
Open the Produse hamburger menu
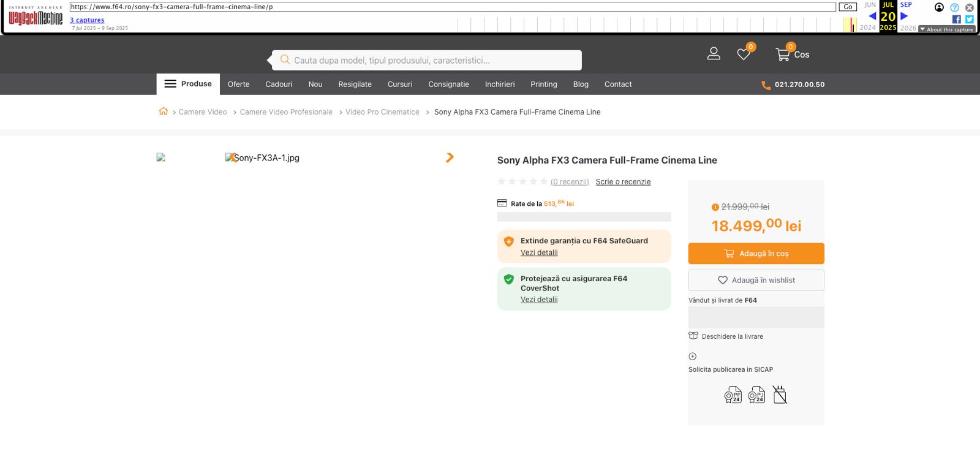188,84
